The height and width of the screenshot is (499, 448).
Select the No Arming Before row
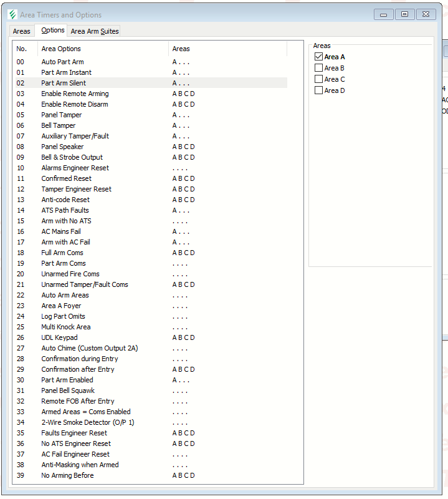67,475
